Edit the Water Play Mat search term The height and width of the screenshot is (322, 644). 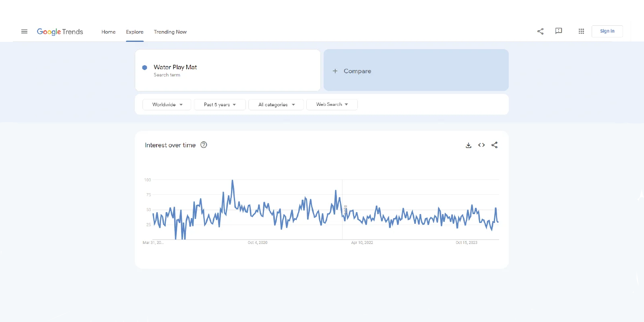[175, 67]
